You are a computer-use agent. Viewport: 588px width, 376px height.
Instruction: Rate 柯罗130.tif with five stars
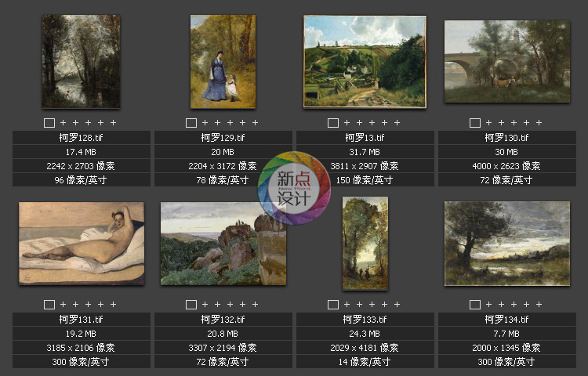point(539,122)
